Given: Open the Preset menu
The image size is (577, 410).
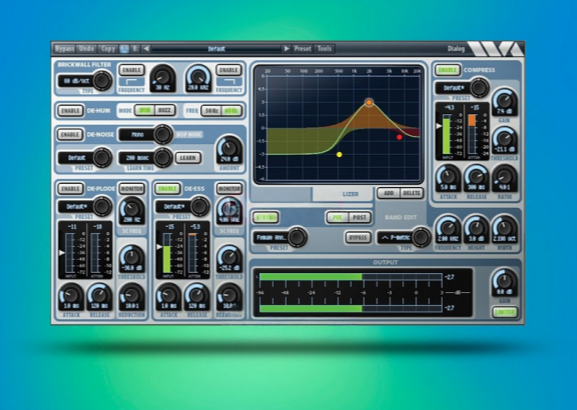Looking at the screenshot, I should point(302,49).
